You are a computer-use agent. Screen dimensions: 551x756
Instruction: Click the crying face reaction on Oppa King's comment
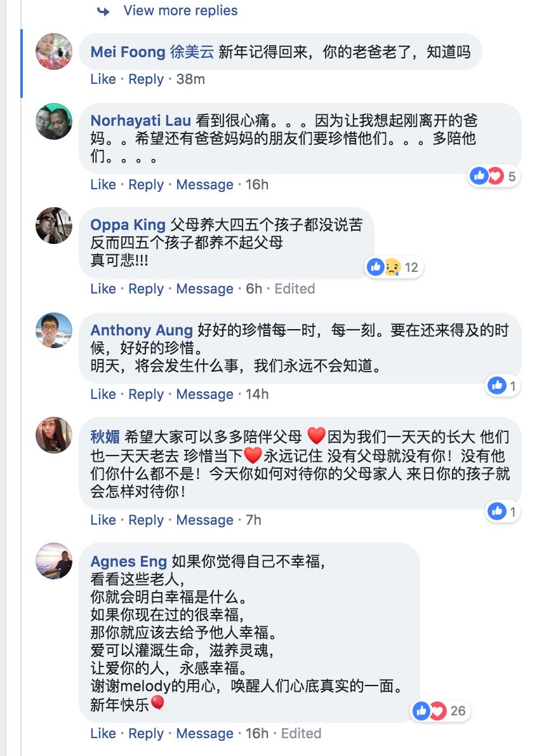coord(392,267)
